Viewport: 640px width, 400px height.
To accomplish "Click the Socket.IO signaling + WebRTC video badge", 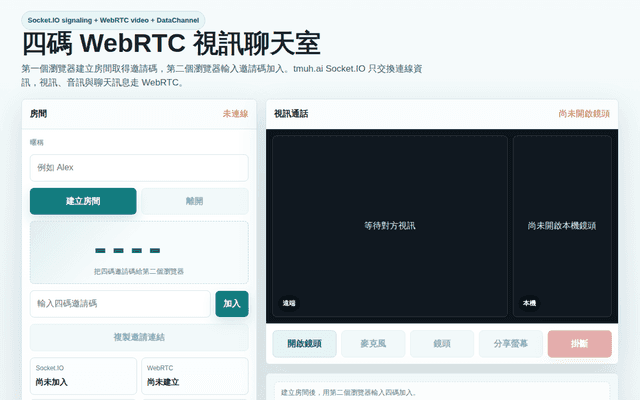I will (x=113, y=20).
